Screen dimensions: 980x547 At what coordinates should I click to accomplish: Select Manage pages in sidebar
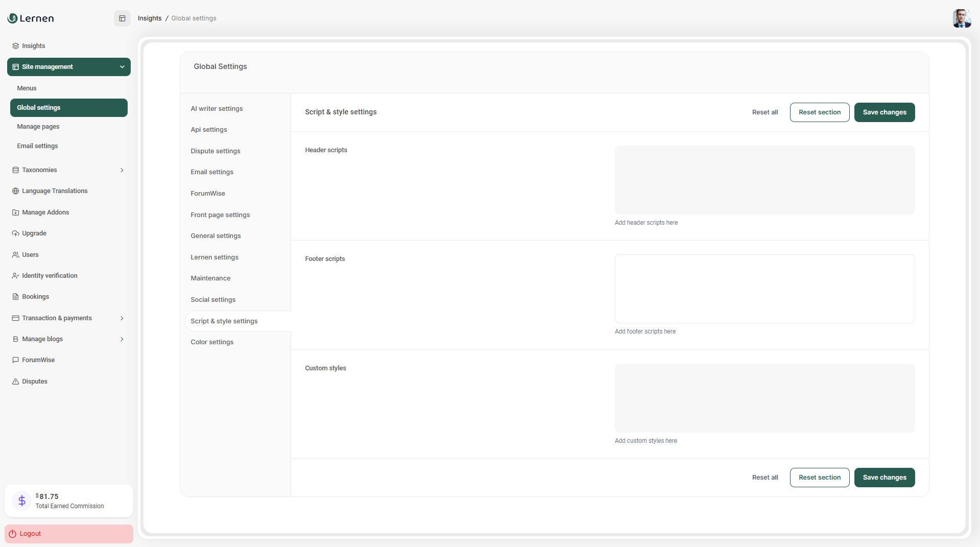(38, 127)
